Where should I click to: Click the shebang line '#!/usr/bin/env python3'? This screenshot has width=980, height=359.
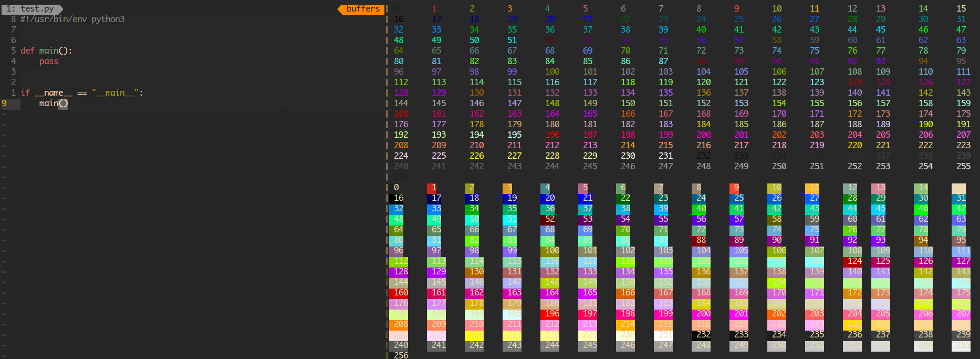tap(72, 19)
